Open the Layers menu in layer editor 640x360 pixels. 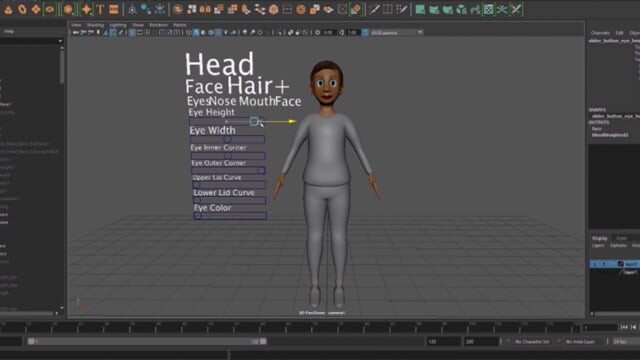point(598,245)
